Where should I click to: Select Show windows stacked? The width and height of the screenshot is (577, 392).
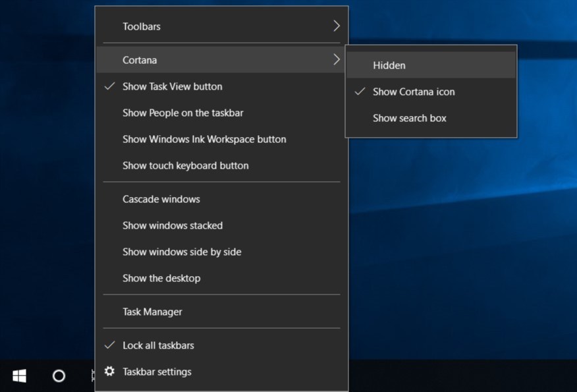coord(173,225)
